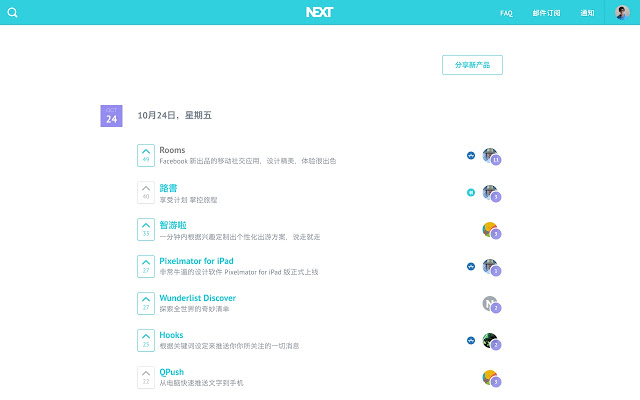Click the blue badge icon on Pixelmator row

pyautogui.click(x=471, y=267)
